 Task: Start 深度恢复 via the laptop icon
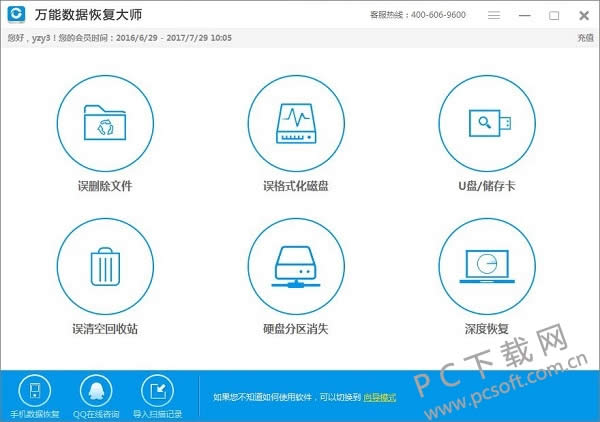[x=487, y=266]
